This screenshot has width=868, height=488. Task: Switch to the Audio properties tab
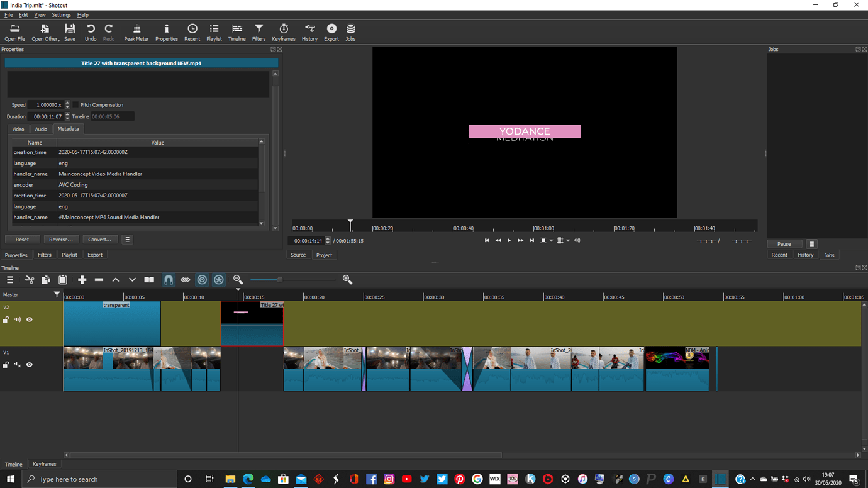[x=41, y=129]
